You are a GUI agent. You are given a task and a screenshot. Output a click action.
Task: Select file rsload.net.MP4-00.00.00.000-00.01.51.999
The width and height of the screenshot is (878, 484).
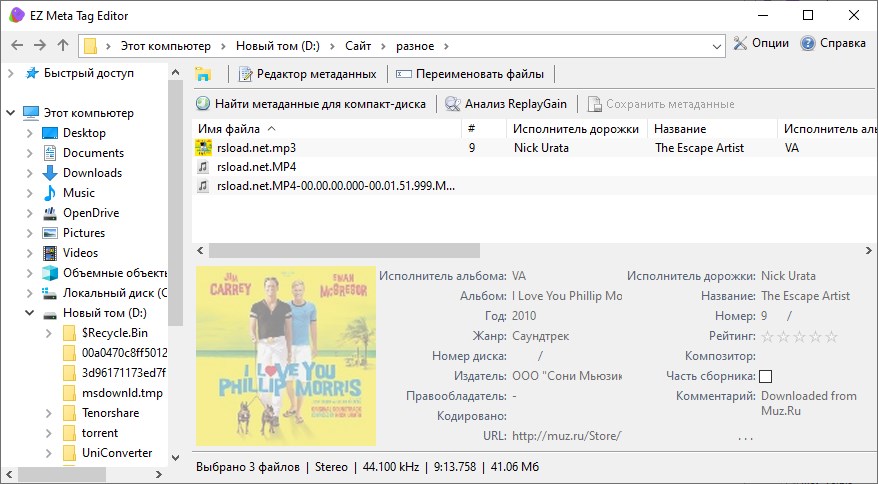point(336,186)
